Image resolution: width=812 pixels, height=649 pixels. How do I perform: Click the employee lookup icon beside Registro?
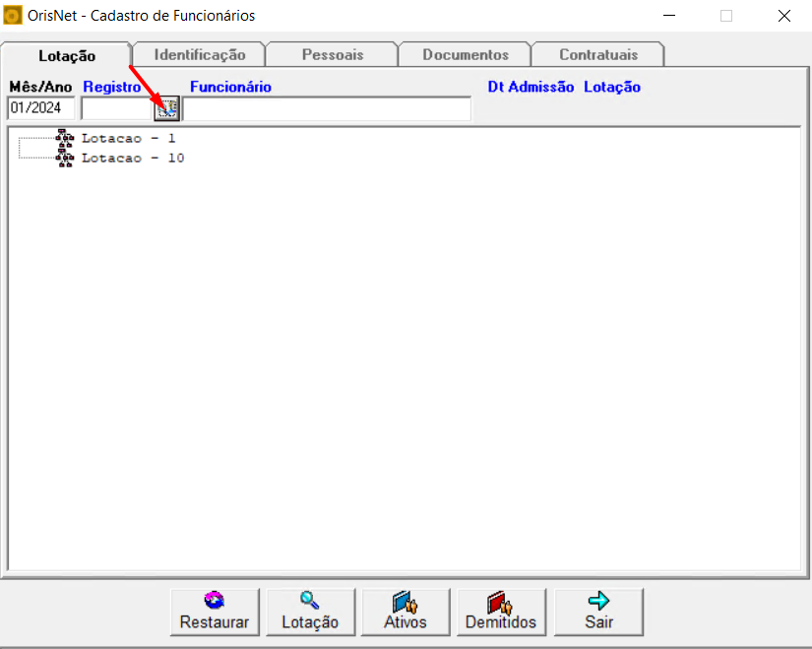point(167,108)
